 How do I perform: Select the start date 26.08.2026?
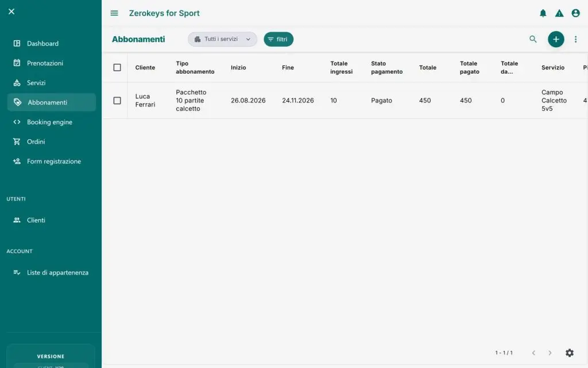(248, 101)
